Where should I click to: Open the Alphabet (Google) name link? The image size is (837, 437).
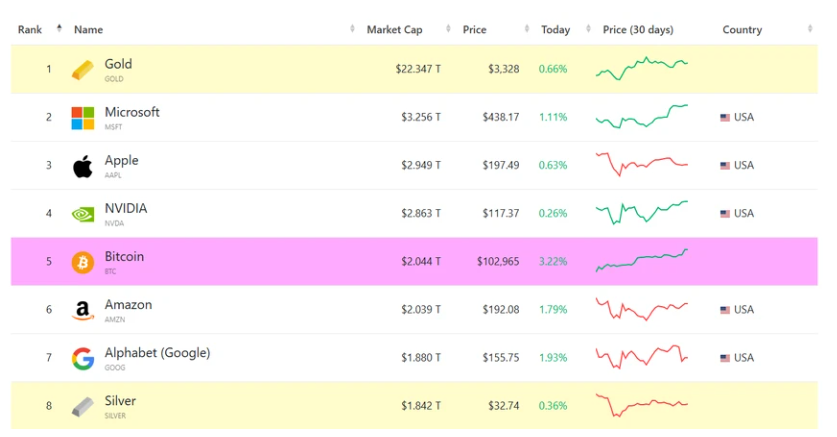point(157,353)
